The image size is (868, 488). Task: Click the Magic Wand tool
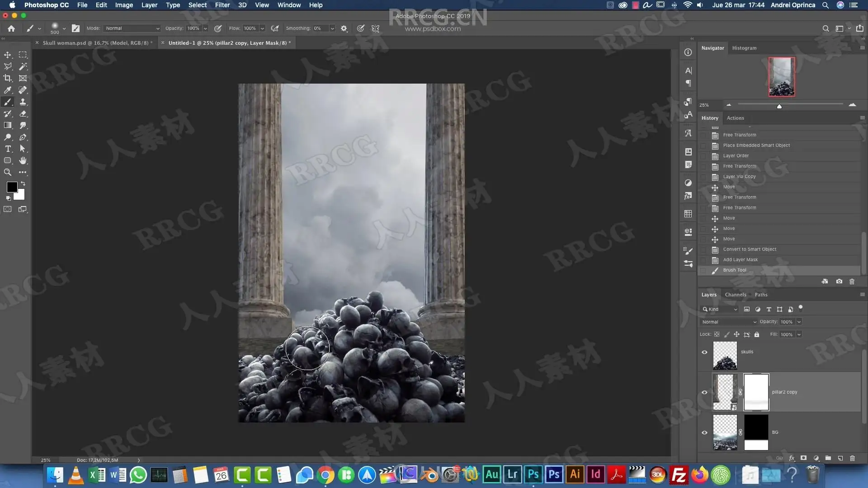[23, 66]
